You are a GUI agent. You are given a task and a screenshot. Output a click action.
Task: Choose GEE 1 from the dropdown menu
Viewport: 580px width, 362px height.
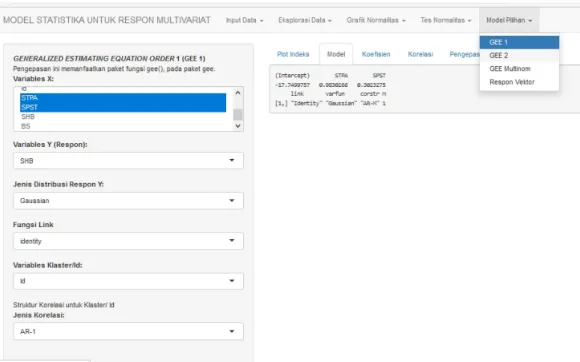click(x=519, y=42)
